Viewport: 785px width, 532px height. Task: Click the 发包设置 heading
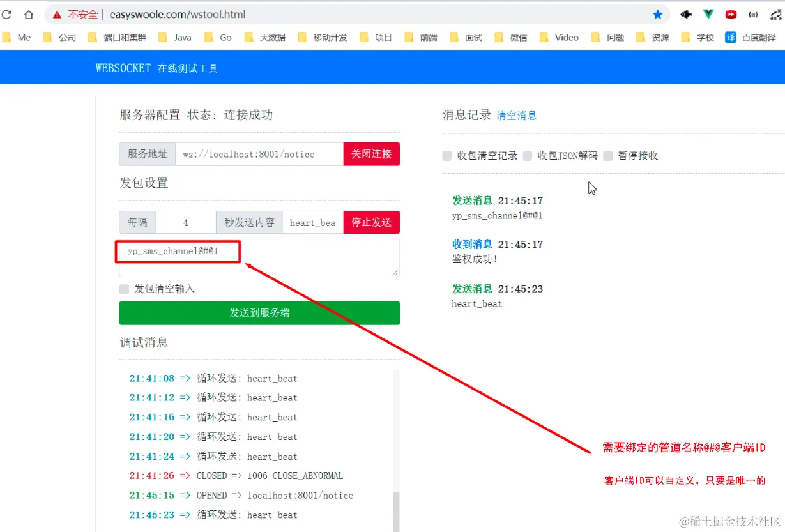tap(144, 183)
